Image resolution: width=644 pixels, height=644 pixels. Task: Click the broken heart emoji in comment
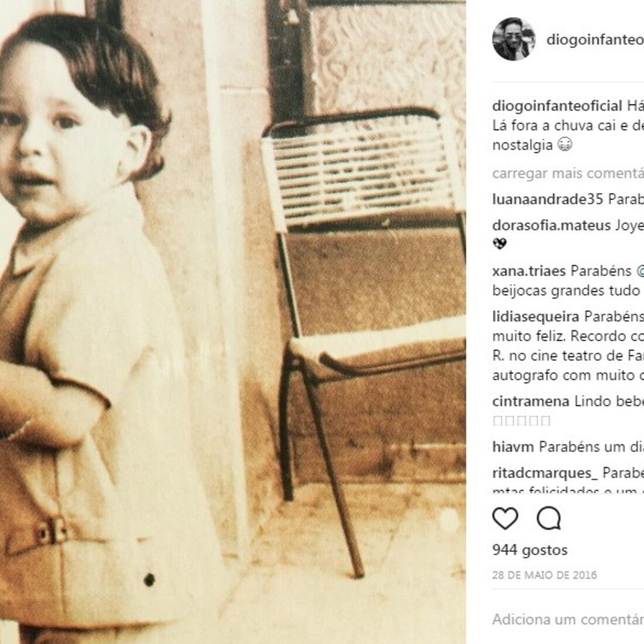(499, 244)
